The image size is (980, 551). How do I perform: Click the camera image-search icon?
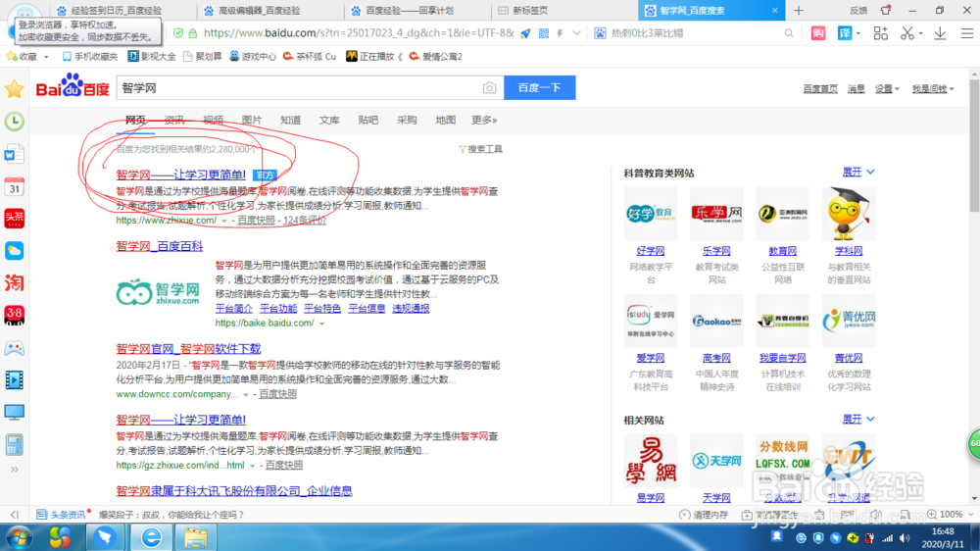pyautogui.click(x=489, y=88)
